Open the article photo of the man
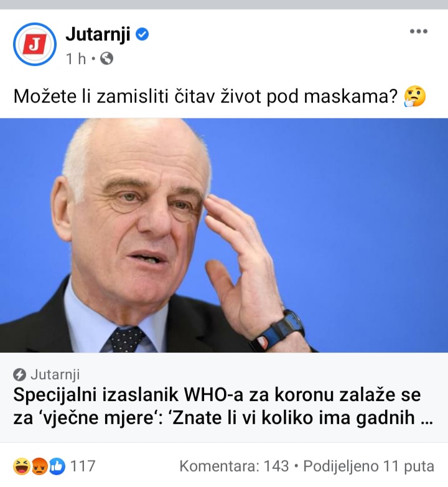Image resolution: width=448 pixels, height=487 pixels. [224, 235]
